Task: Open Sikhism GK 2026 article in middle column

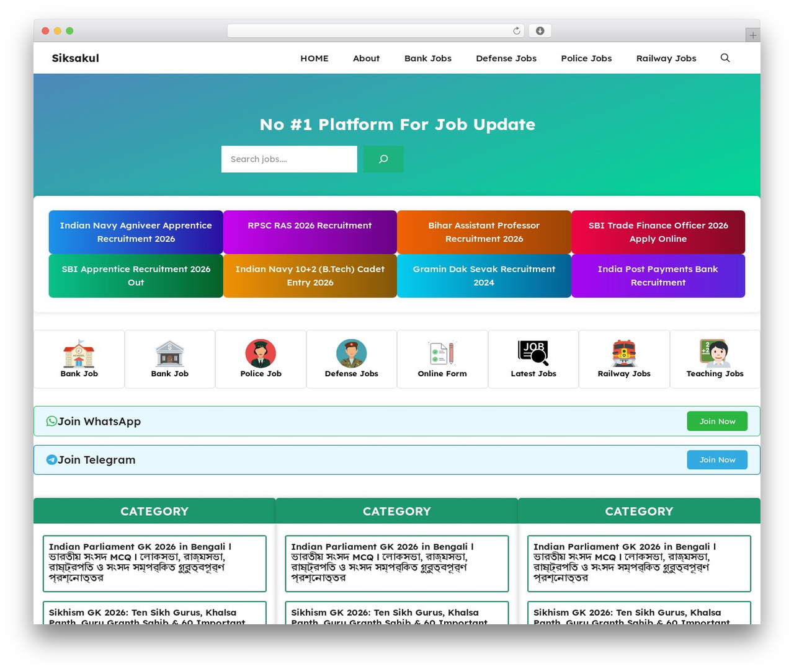Action: 397,613
